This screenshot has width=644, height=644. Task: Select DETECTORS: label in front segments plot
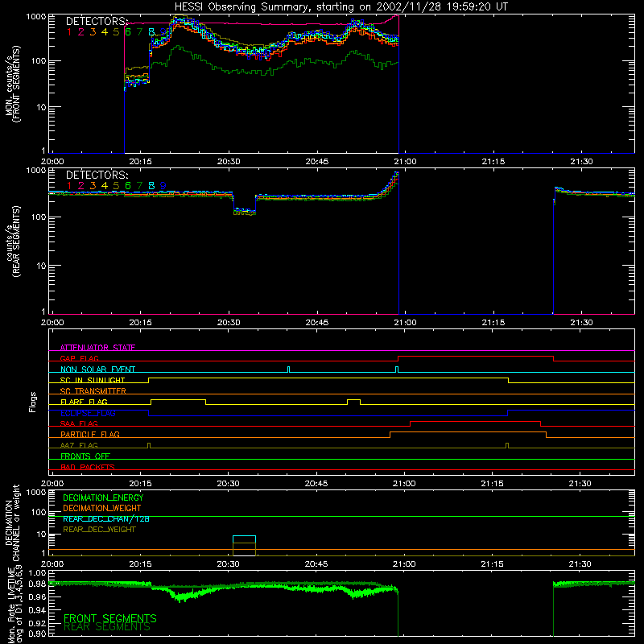tap(97, 21)
